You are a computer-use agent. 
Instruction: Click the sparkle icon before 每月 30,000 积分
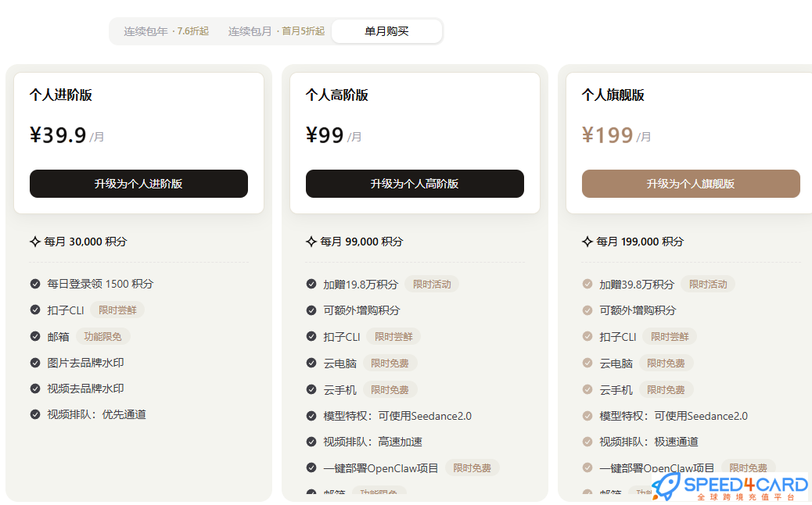pyautogui.click(x=34, y=242)
